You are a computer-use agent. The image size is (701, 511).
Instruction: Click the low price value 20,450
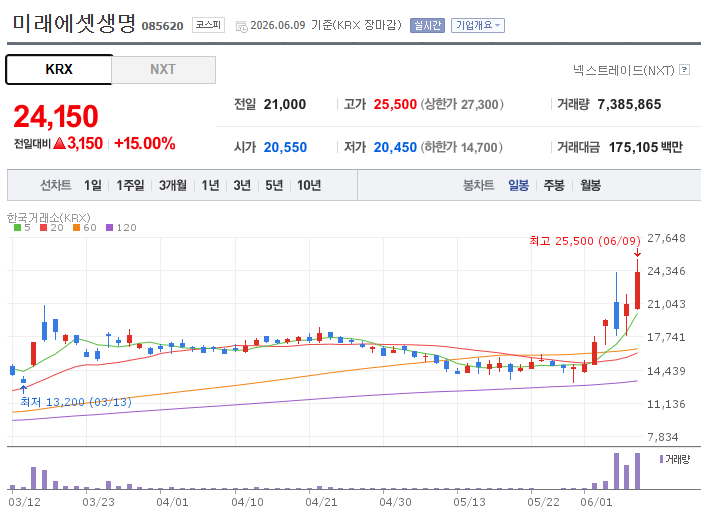pos(395,147)
